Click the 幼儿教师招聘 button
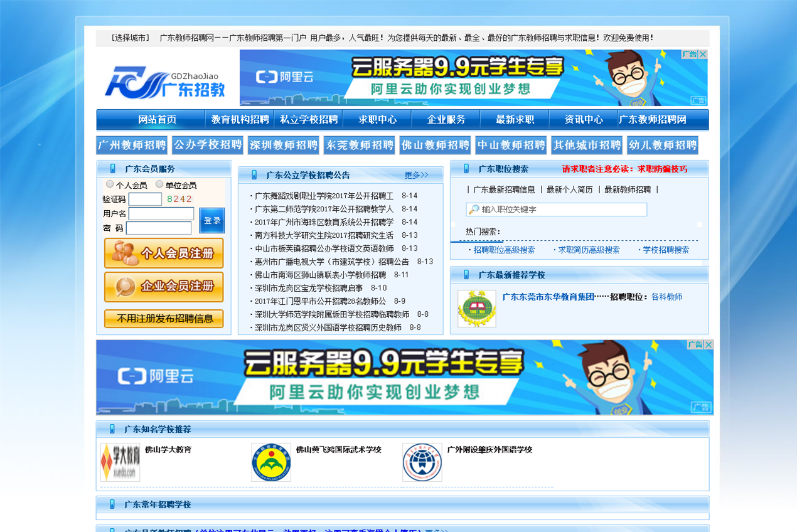 click(663, 145)
